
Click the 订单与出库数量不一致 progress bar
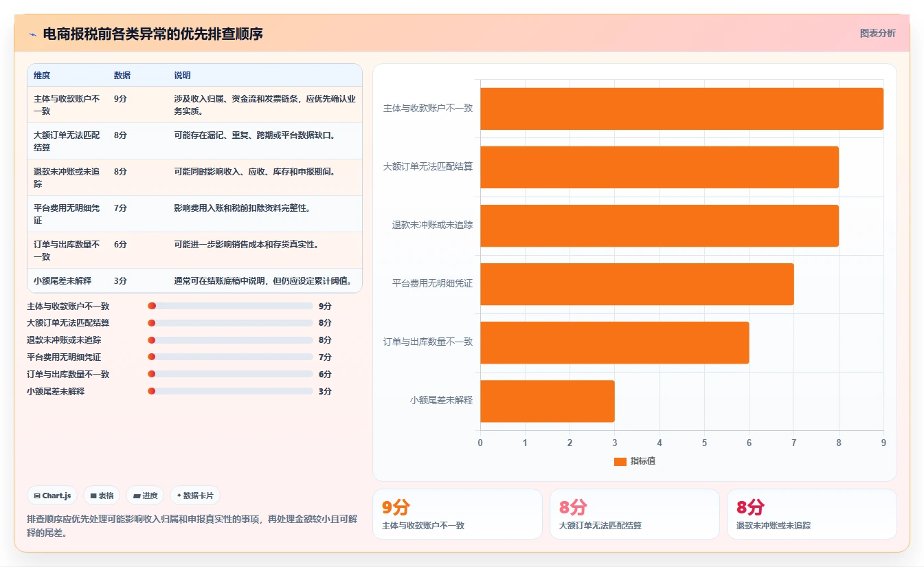(x=230, y=374)
